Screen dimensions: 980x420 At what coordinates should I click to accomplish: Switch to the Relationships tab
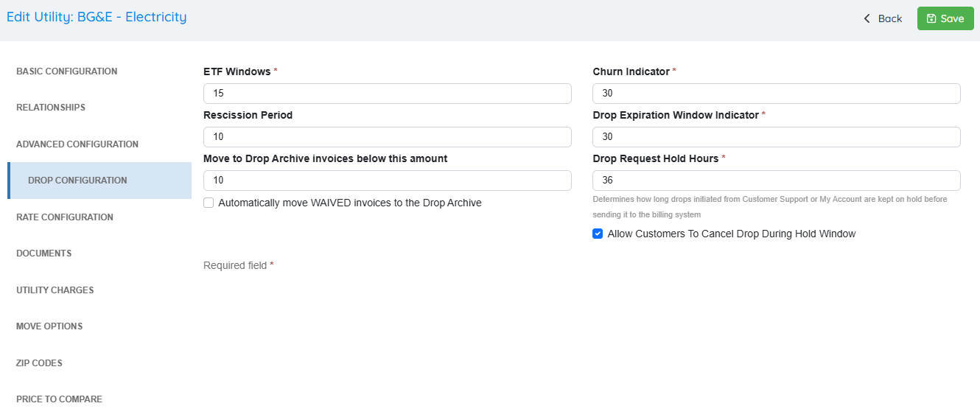point(51,108)
